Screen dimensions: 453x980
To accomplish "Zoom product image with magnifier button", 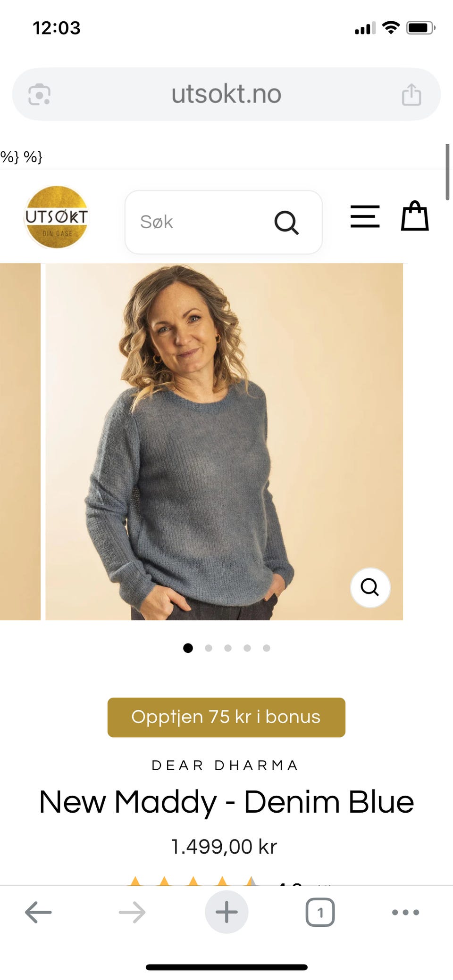I will coord(370,587).
